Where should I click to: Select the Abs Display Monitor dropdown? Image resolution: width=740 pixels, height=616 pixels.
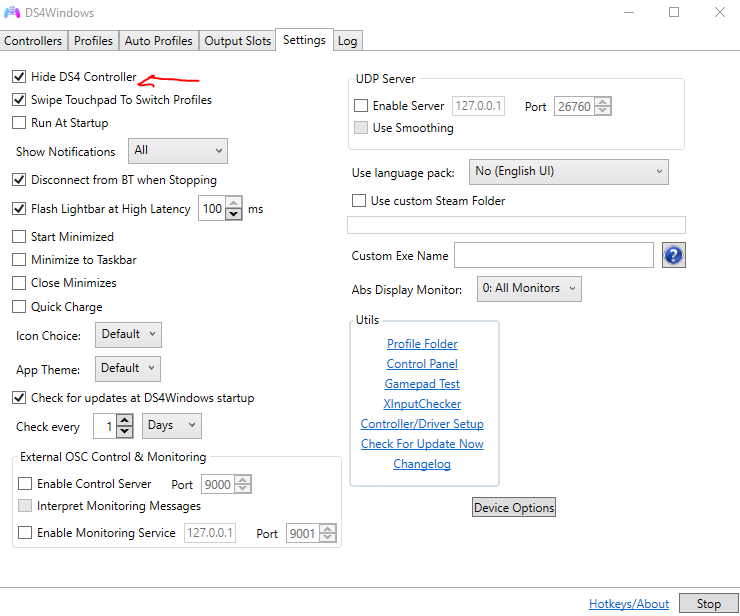[528, 289]
